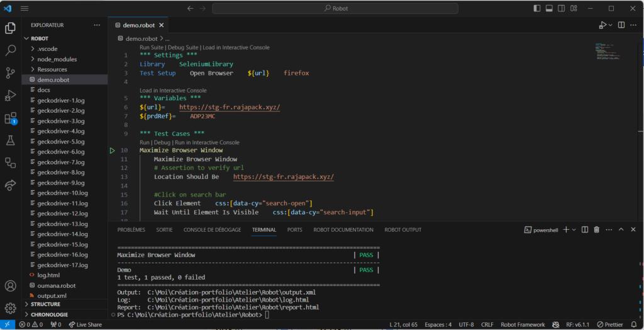Switch to CONSOLE DE DÉBOGAGE tab
Screen dimensions: 644x330
pyautogui.click(x=213, y=230)
